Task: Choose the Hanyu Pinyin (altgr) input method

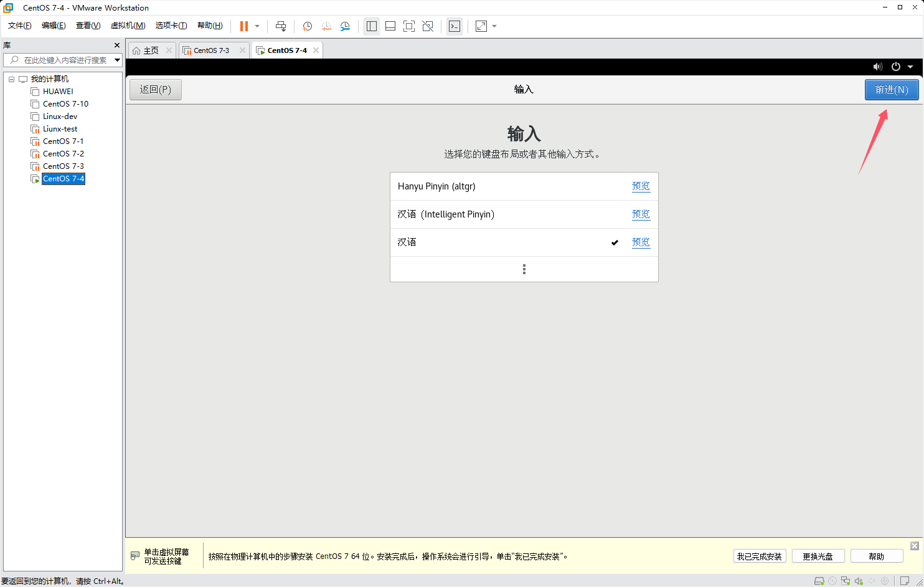Action: click(x=524, y=186)
